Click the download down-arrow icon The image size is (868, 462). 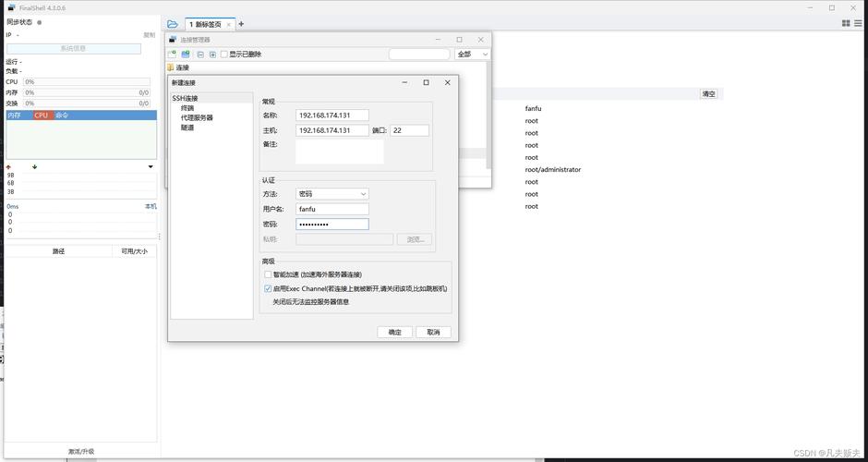34,166
